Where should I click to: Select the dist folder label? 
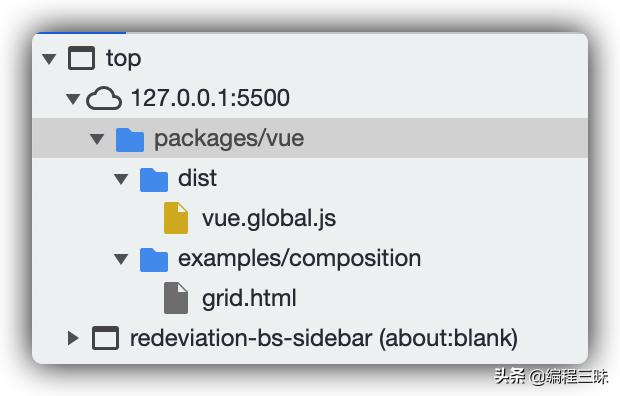pyautogui.click(x=197, y=178)
